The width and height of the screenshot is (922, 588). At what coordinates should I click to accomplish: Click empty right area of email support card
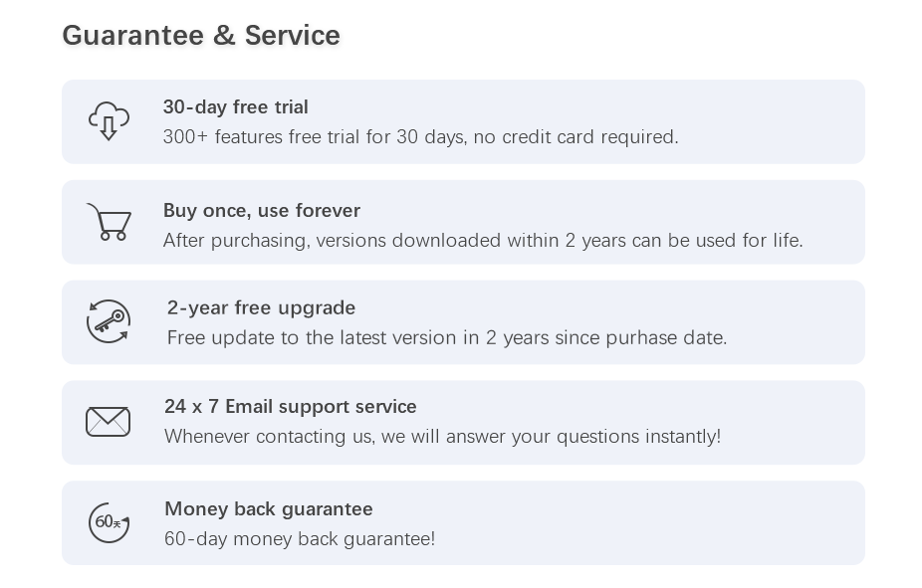797,422
